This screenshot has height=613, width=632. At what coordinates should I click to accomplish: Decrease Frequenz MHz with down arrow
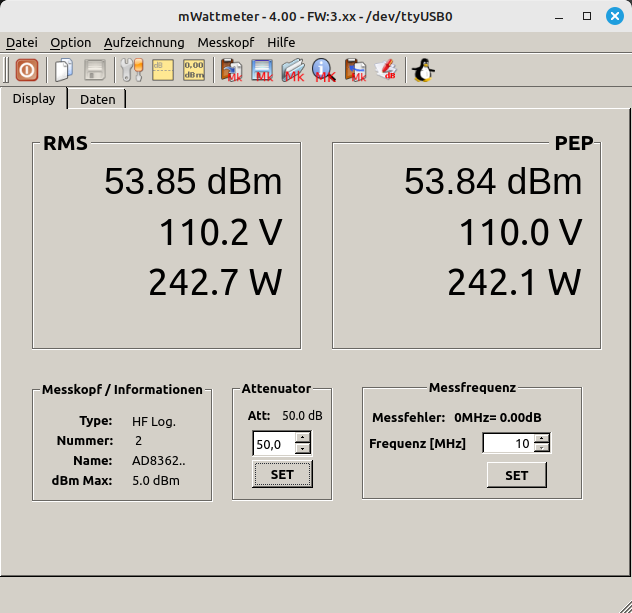click(x=541, y=448)
